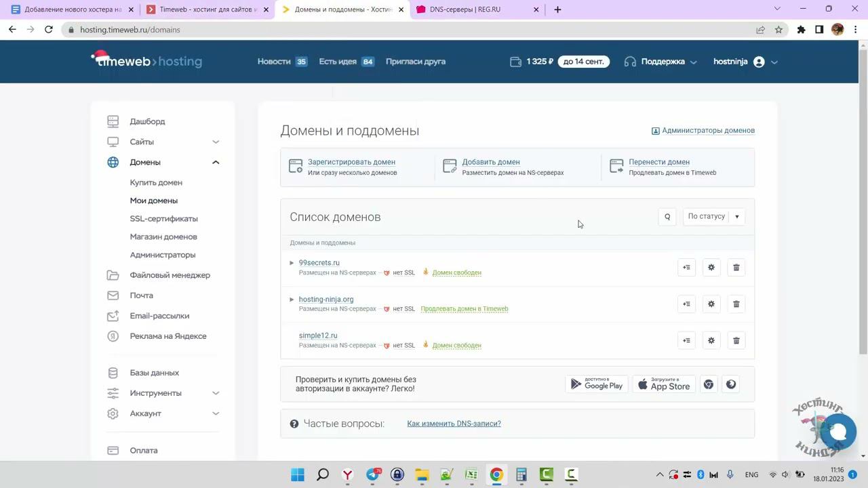Open Магазин доменов in sidebar
Image resolution: width=868 pixels, height=488 pixels.
point(163,237)
